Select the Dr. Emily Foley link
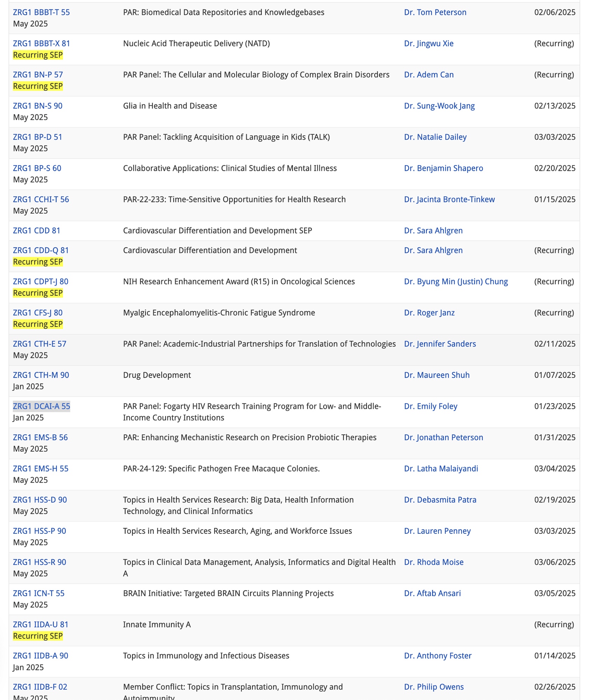This screenshot has width=592, height=700. pos(430,406)
